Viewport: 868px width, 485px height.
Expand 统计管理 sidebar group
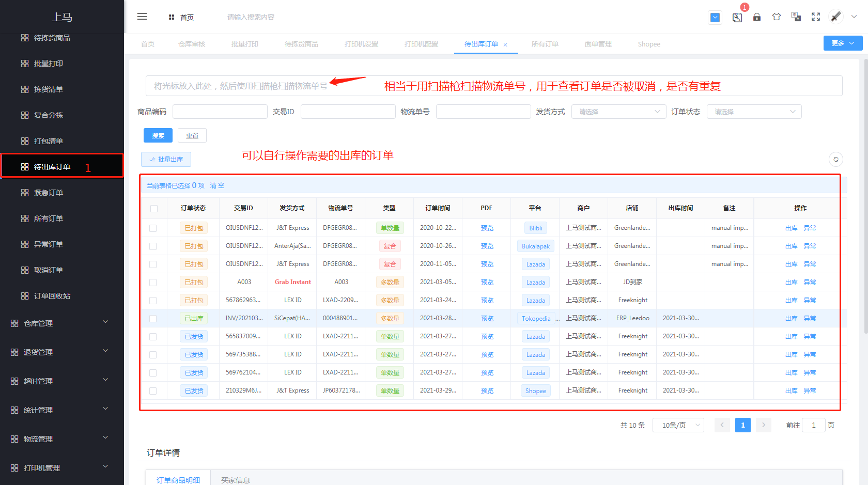tap(62, 410)
